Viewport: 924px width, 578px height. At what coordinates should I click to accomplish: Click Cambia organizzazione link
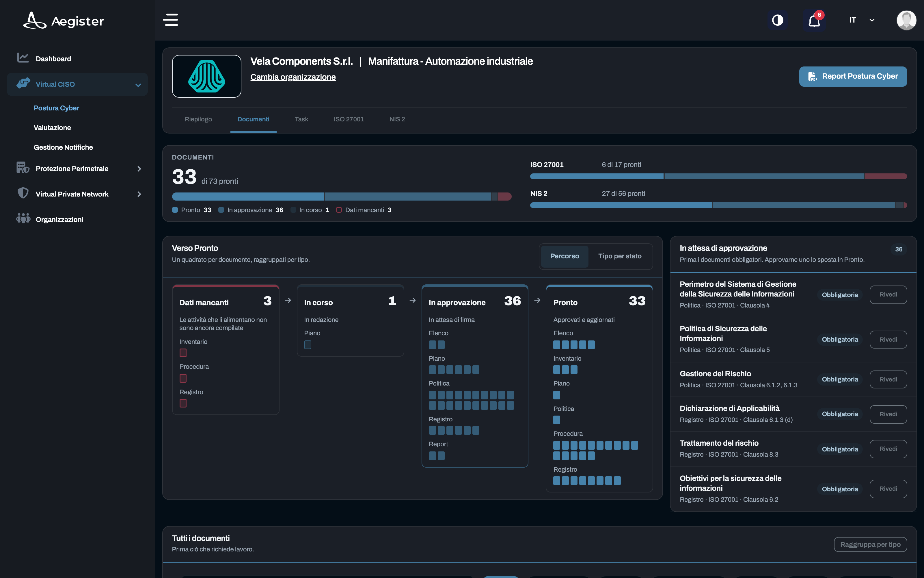click(293, 77)
